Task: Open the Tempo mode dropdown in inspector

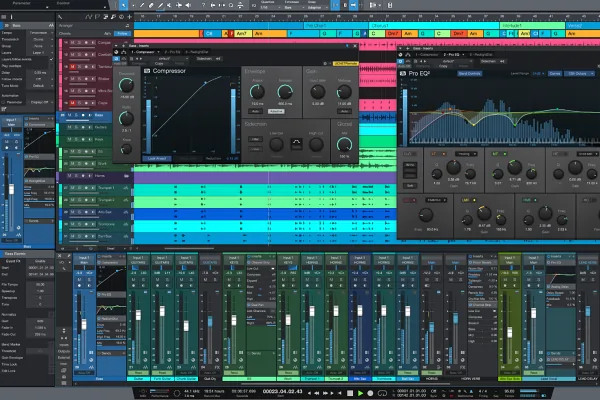Action: pos(41,33)
